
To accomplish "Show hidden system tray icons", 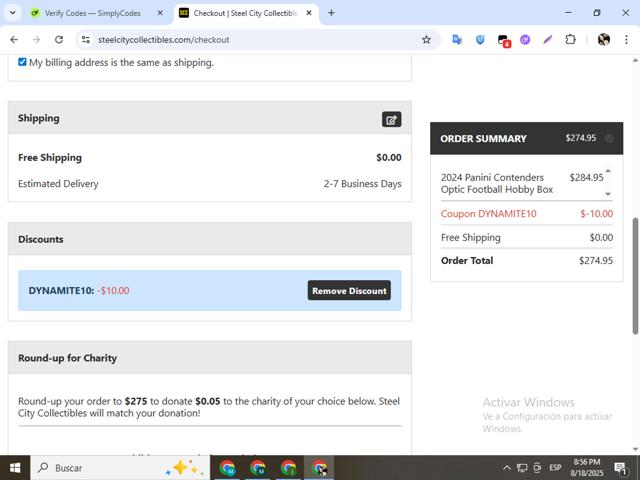I will click(x=507, y=468).
